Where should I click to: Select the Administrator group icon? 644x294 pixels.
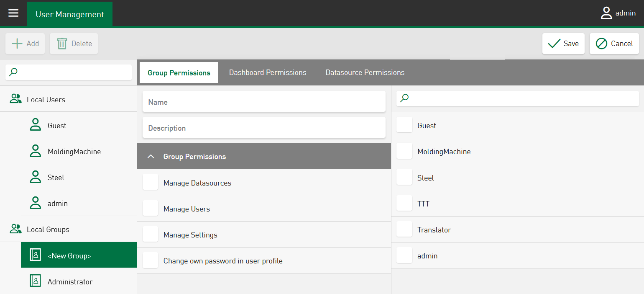click(36, 281)
